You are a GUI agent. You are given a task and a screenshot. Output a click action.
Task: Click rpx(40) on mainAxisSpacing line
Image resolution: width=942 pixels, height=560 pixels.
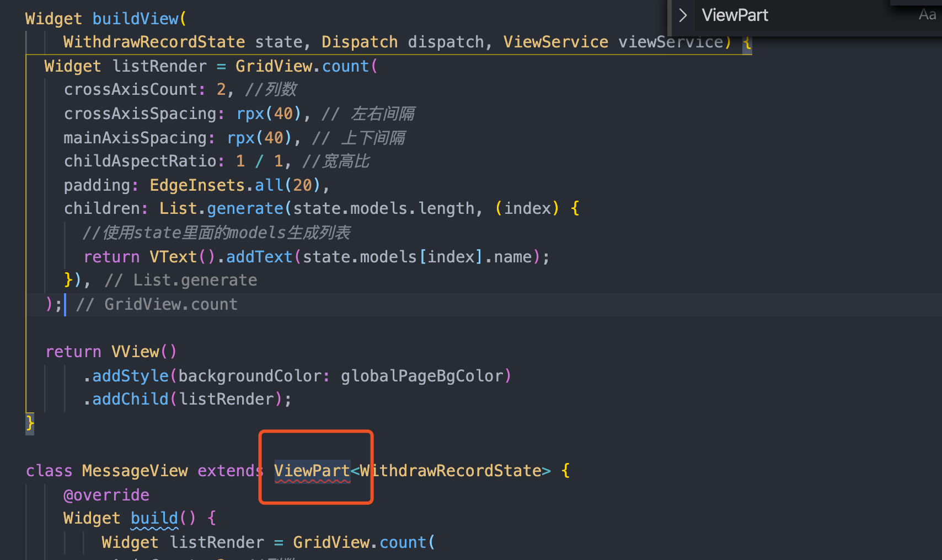pyautogui.click(x=259, y=138)
